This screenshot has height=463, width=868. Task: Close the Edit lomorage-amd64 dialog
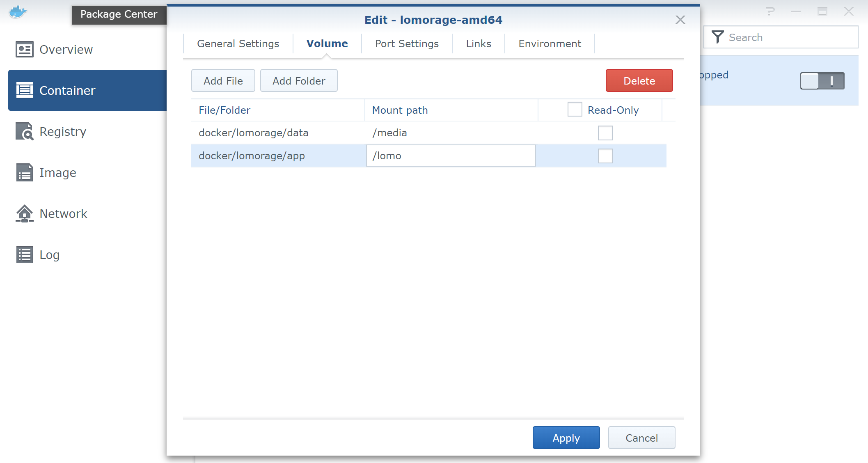pyautogui.click(x=680, y=20)
